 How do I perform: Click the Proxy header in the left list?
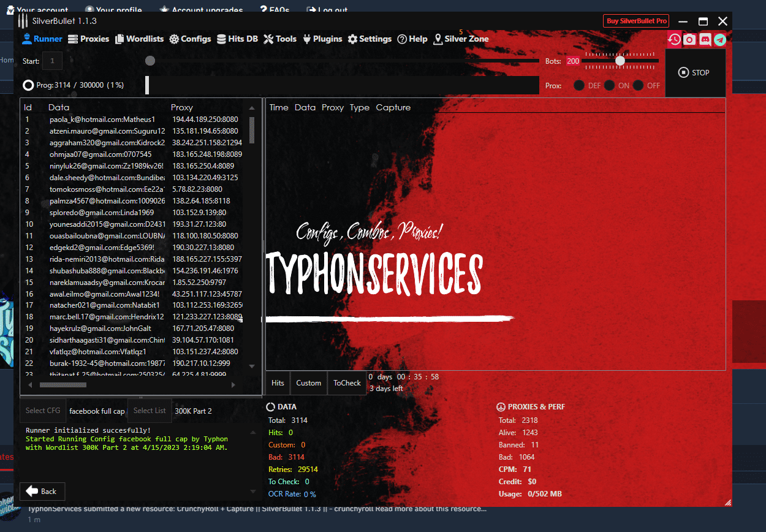point(182,107)
